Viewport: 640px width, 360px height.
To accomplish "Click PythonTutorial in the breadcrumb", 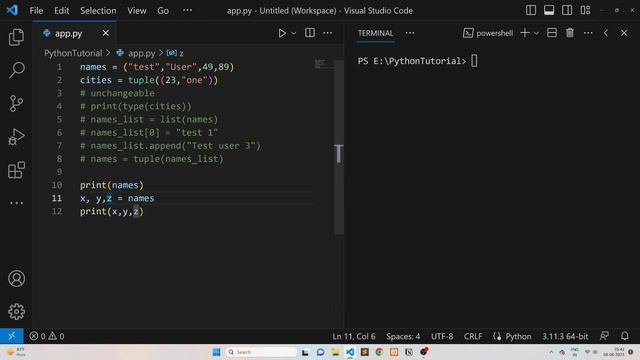I will 73,53.
